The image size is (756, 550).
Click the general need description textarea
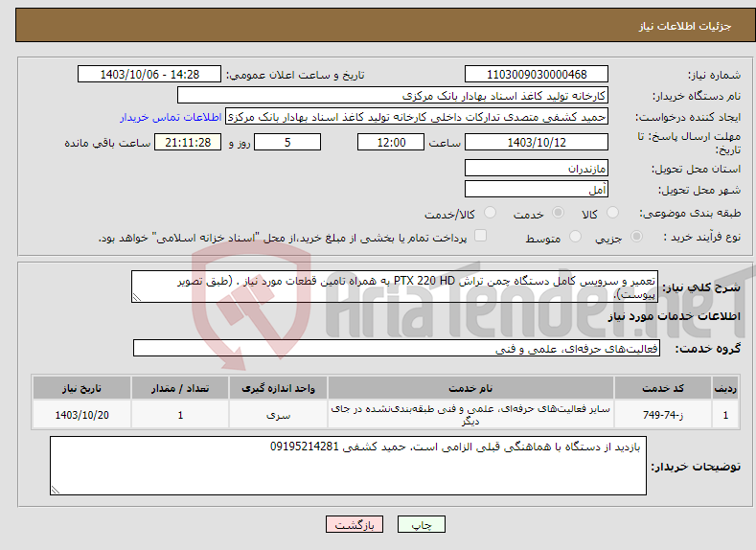point(395,286)
